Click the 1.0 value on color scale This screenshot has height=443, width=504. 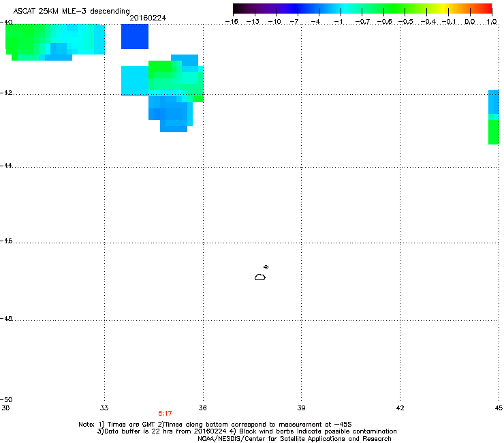(x=492, y=22)
